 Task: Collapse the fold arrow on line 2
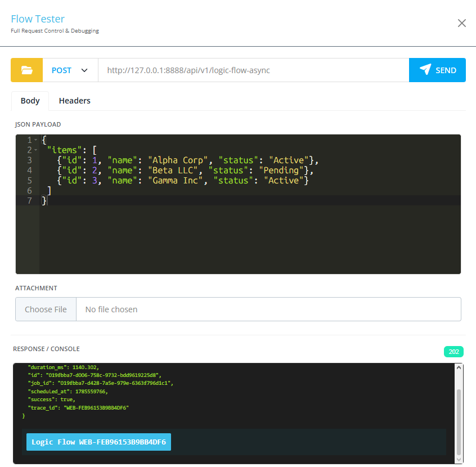(x=36, y=150)
